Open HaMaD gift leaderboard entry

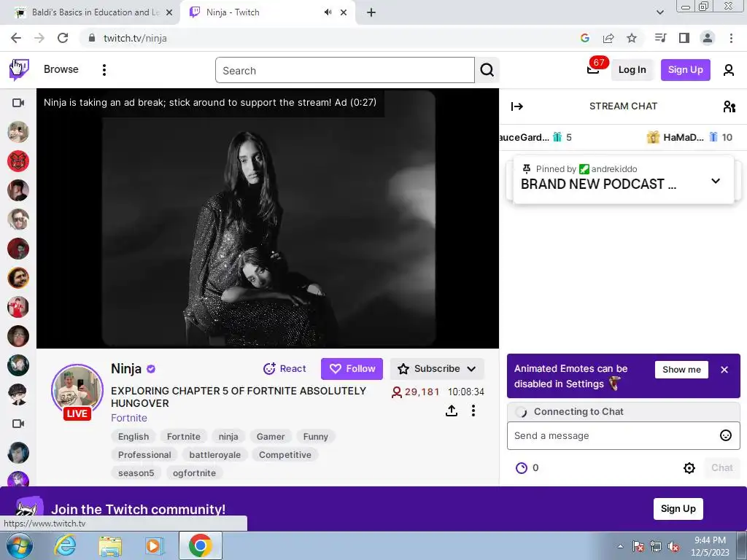[x=689, y=137]
